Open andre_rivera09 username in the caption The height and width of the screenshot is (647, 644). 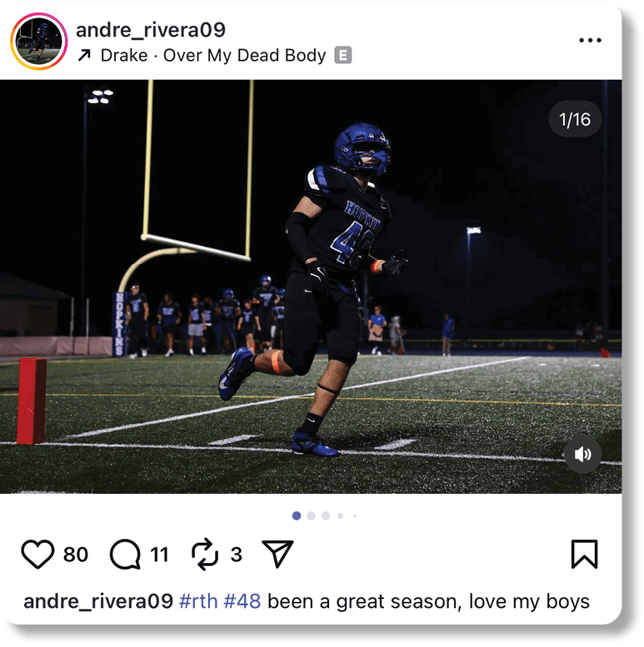pyautogui.click(x=98, y=601)
